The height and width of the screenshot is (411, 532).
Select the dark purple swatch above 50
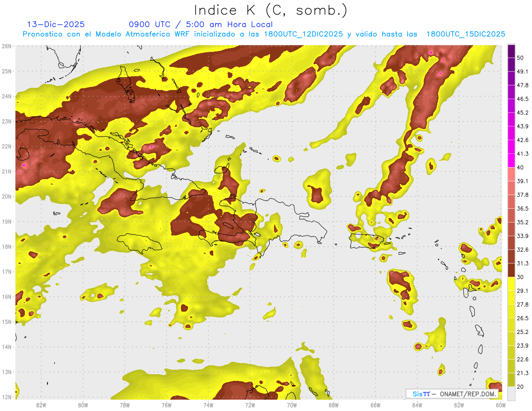[511, 51]
